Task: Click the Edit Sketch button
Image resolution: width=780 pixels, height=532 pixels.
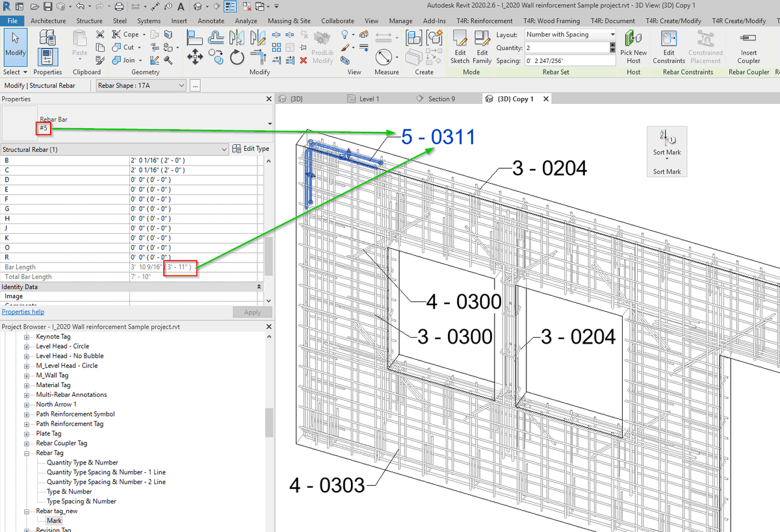Action: [x=460, y=47]
